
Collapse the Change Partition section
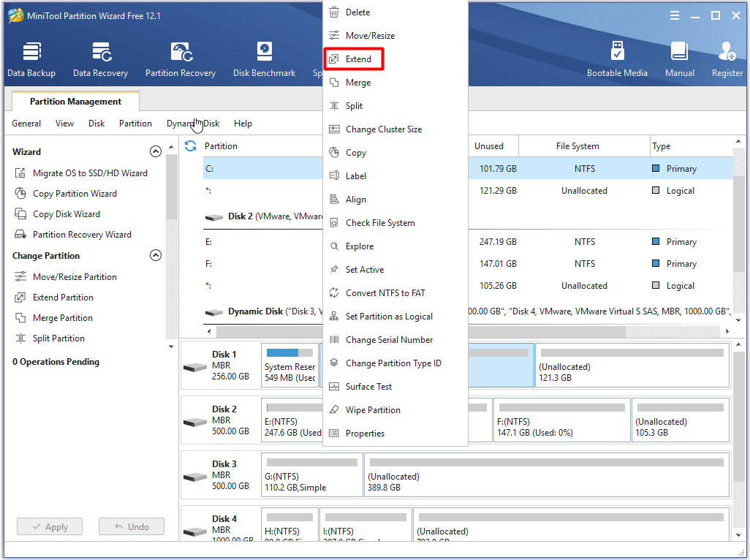(156, 255)
